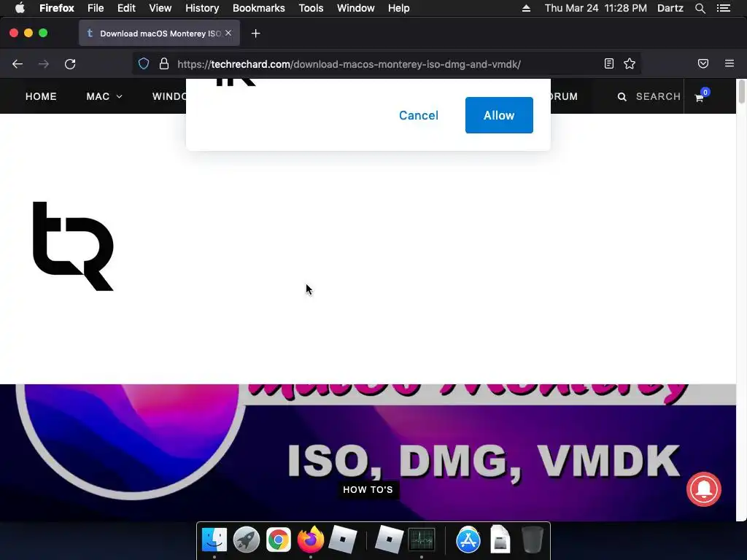
Task: Click the date and time in menu bar
Action: tap(596, 8)
